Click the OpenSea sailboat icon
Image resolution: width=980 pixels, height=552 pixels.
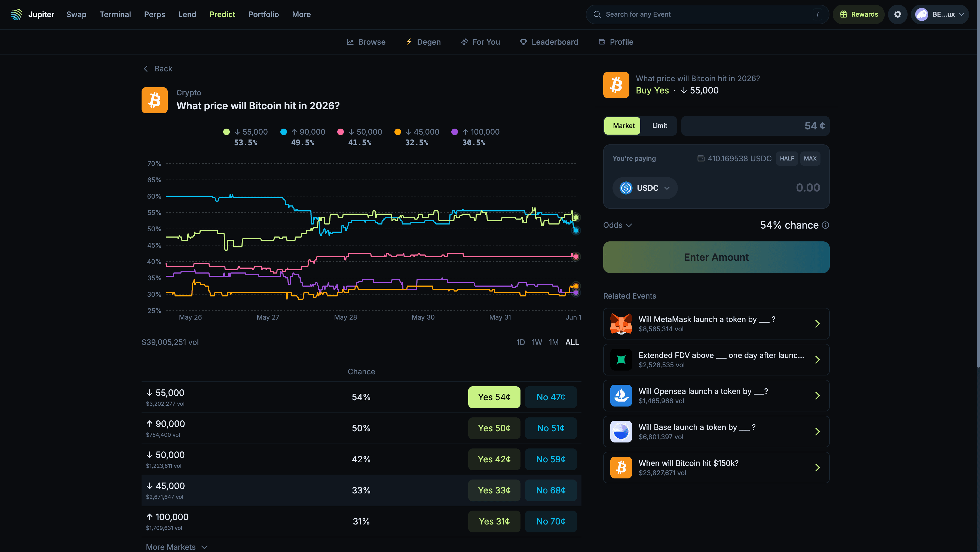coord(621,396)
